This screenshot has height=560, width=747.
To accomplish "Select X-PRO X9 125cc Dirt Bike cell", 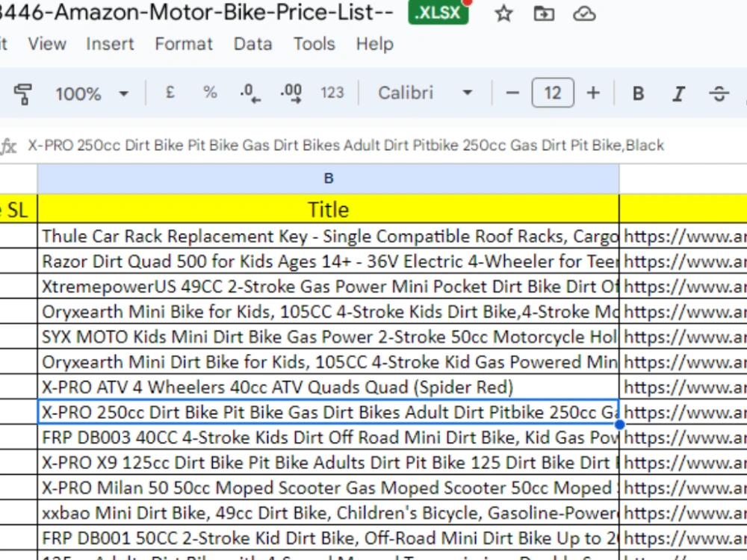I will 328,463.
